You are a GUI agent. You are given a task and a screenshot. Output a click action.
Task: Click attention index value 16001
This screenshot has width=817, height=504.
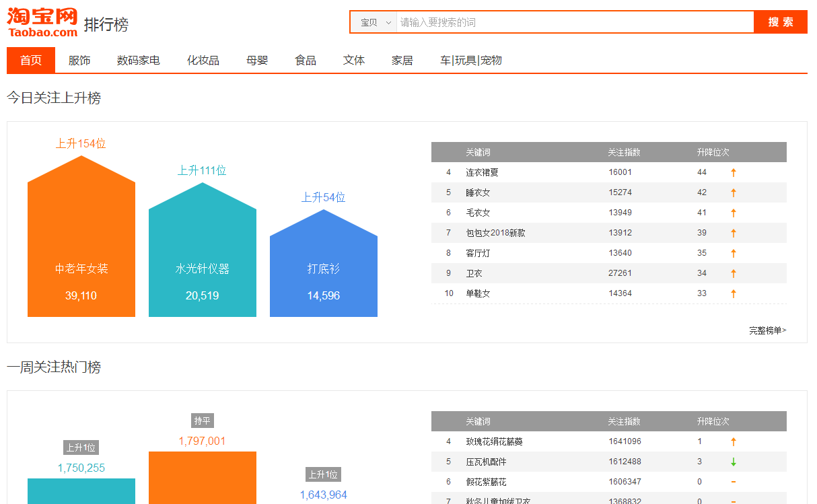[x=620, y=172]
